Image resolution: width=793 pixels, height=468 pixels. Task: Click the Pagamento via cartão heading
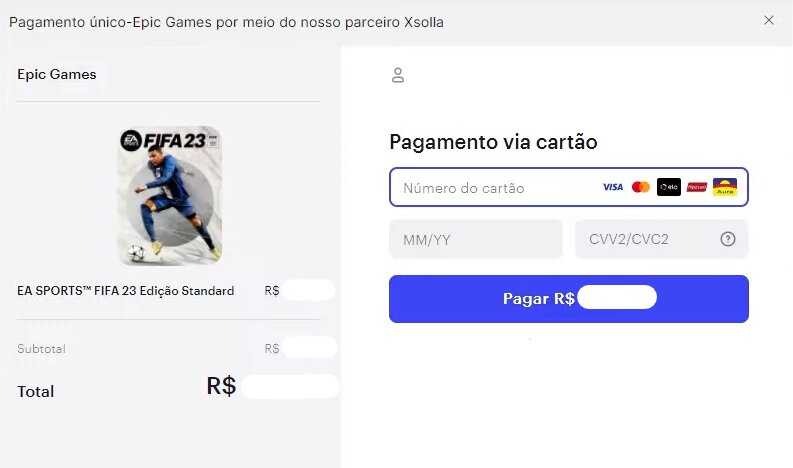(493, 142)
